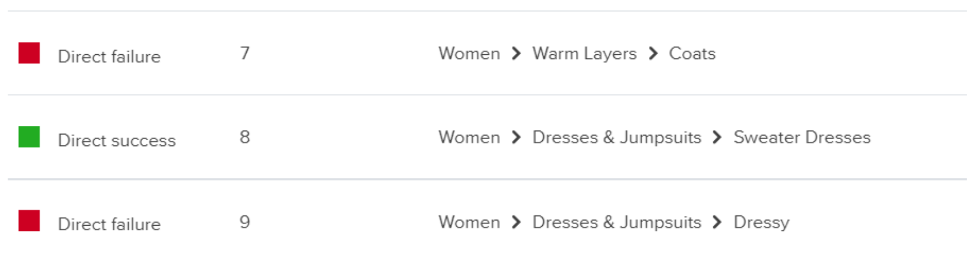
Task: Click chevron after Women in row 9
Action: [x=516, y=222]
